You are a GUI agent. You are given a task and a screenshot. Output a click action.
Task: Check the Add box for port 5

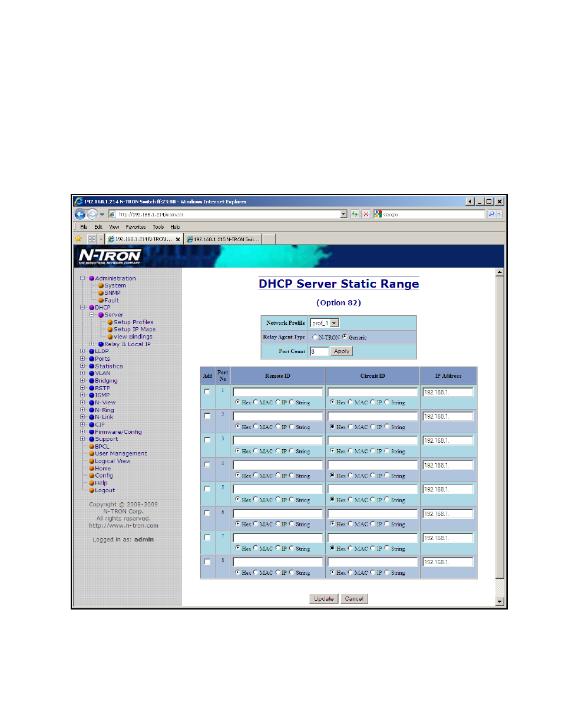(207, 489)
